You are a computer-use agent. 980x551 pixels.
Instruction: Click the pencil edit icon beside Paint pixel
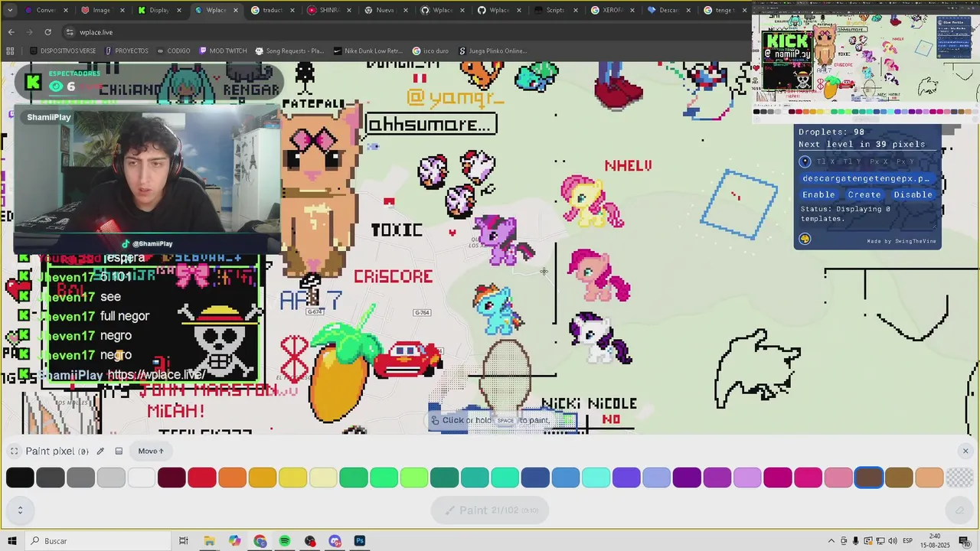click(100, 451)
